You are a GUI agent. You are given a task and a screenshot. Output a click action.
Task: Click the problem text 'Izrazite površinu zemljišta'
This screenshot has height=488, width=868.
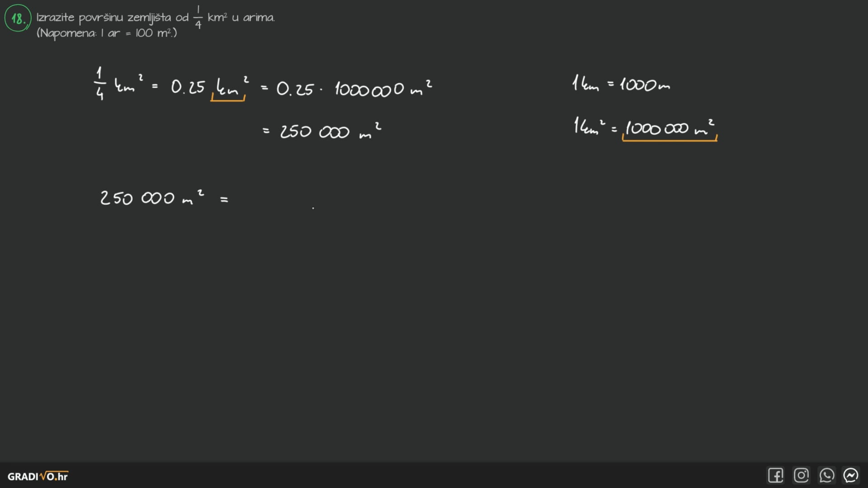point(103,18)
